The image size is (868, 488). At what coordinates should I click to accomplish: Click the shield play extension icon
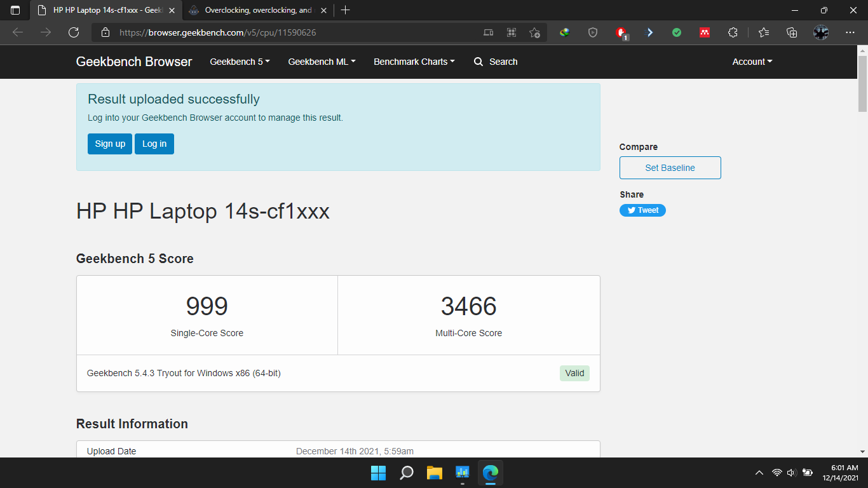pos(593,32)
